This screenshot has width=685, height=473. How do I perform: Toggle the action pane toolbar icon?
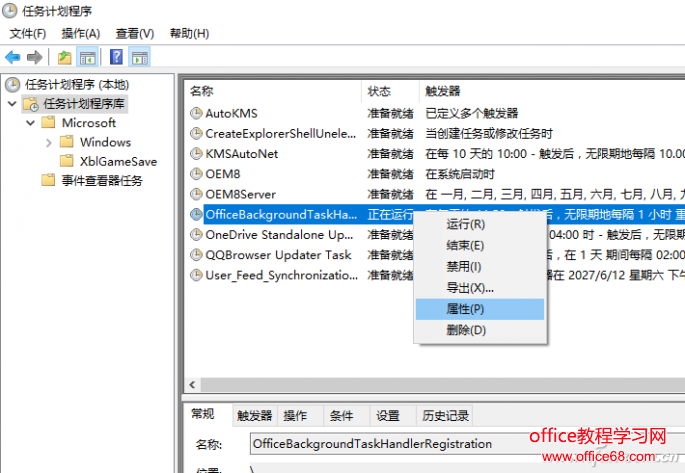coord(140,57)
